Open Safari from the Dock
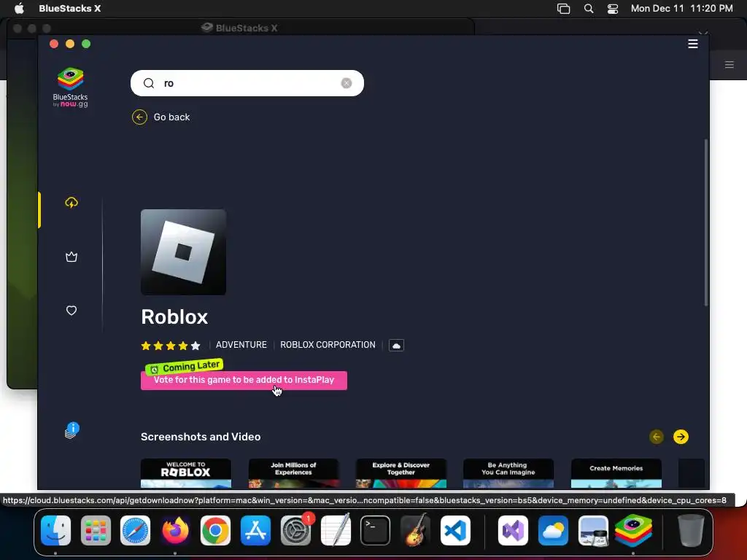Viewport: 747px width, 560px height. click(x=135, y=531)
